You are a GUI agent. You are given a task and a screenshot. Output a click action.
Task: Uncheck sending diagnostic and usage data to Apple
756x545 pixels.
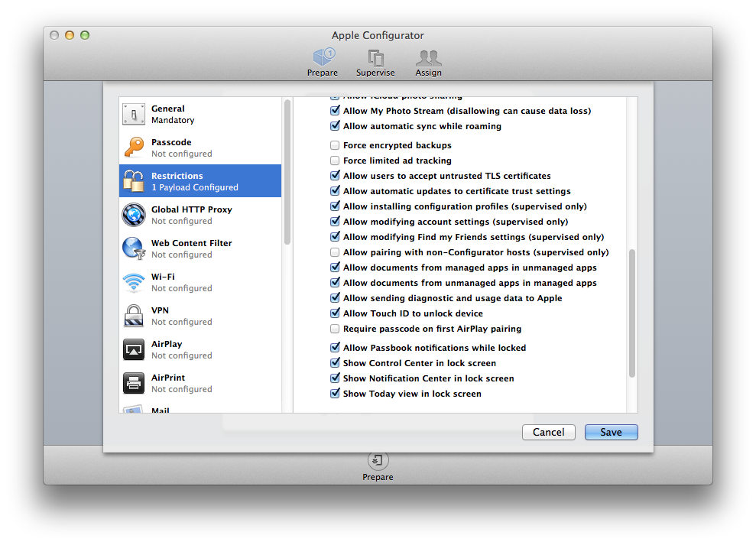click(x=335, y=298)
